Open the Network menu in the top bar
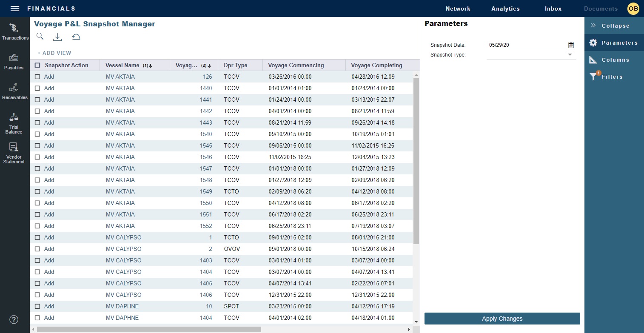The height and width of the screenshot is (333, 644). [x=458, y=9]
